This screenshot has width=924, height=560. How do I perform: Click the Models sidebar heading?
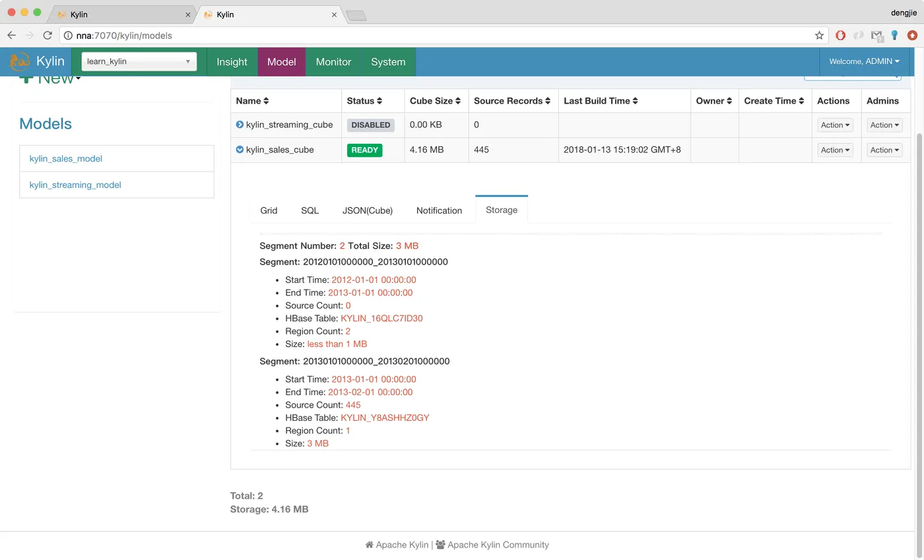(x=46, y=124)
